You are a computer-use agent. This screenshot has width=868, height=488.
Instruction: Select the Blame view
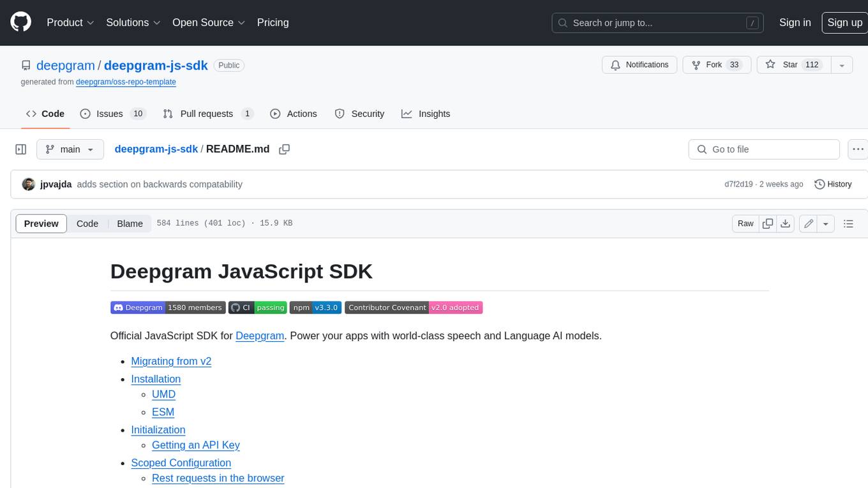pos(130,224)
